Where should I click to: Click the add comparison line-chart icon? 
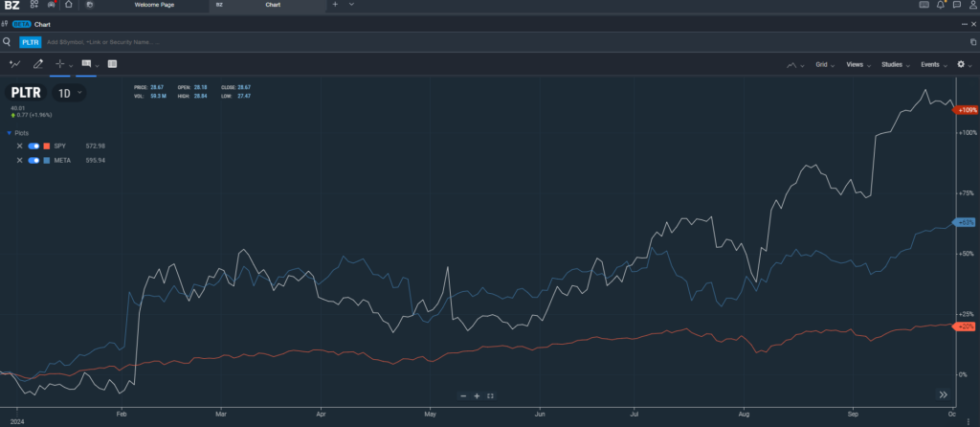click(14, 64)
